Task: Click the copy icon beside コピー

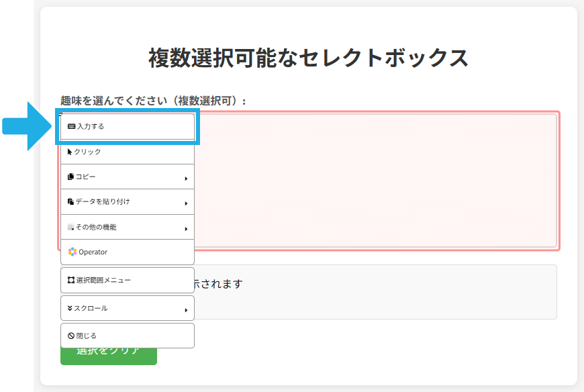Action: click(70, 177)
